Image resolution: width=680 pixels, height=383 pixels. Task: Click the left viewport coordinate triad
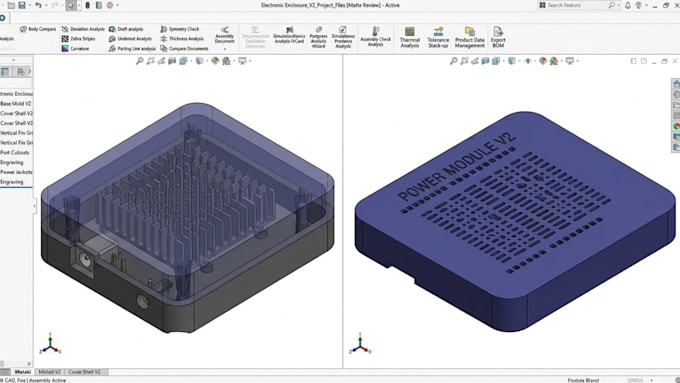pyautogui.click(x=50, y=344)
